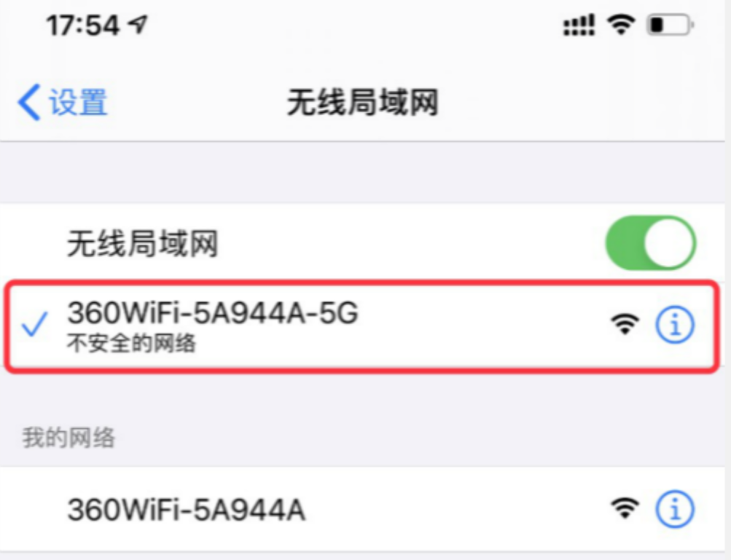Tap the 无线局域网 label in switch row
The image size is (731, 560).
(x=143, y=243)
